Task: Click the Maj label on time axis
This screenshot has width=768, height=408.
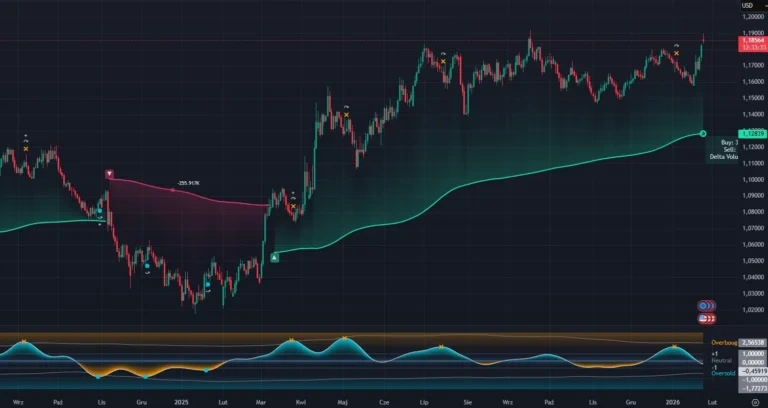Action: pos(342,403)
